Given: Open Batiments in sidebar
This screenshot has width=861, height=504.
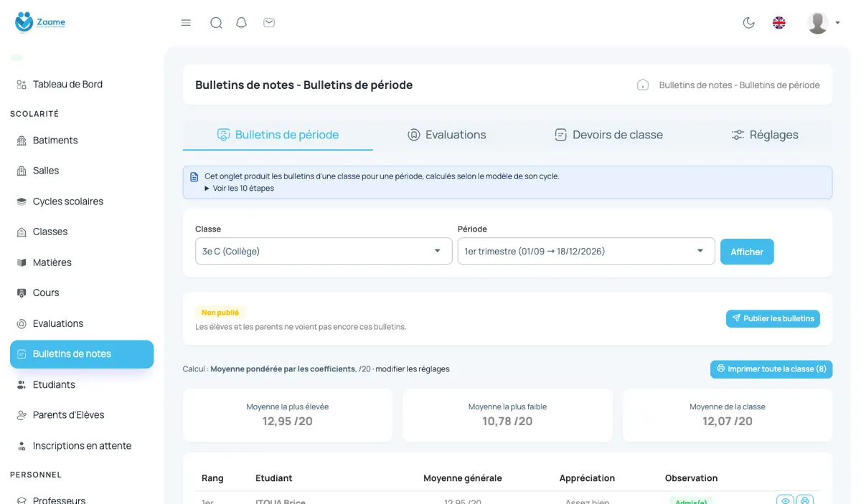Looking at the screenshot, I should point(55,141).
